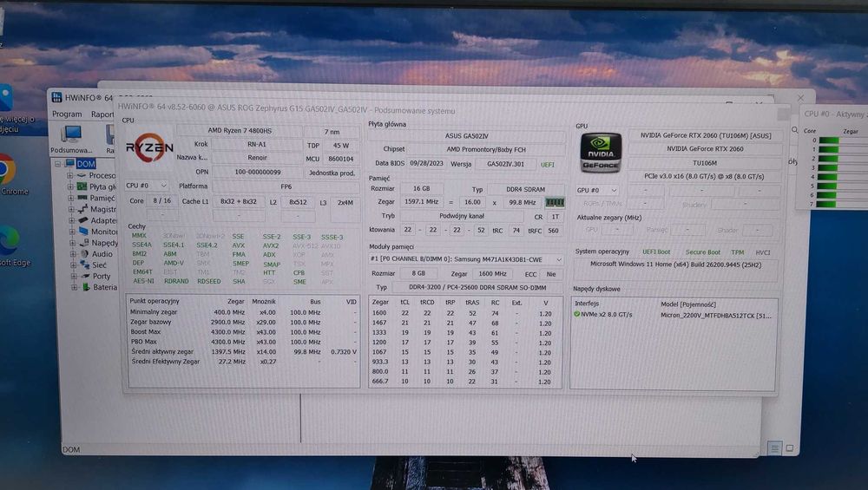Expand the Procesor tree node
Viewport: 868px width, 490px height.
point(69,175)
